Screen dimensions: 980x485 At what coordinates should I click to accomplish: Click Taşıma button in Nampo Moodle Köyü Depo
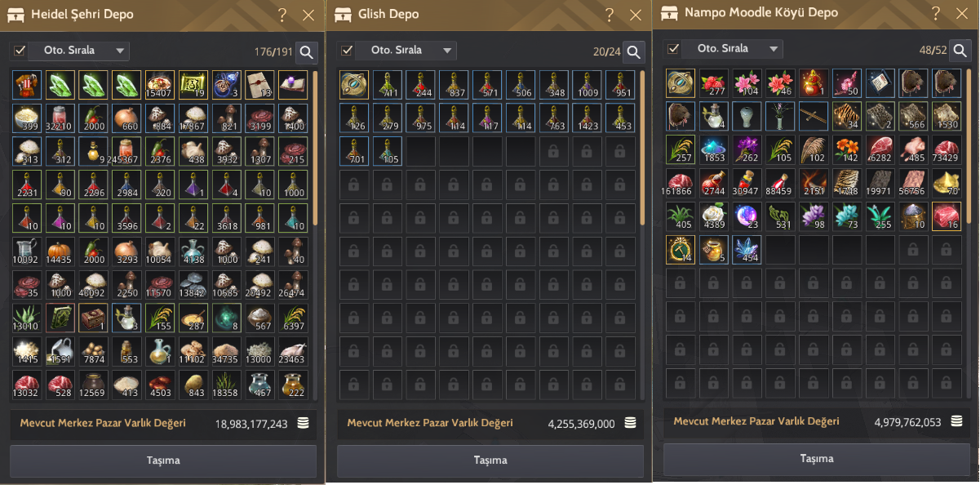coord(817,459)
